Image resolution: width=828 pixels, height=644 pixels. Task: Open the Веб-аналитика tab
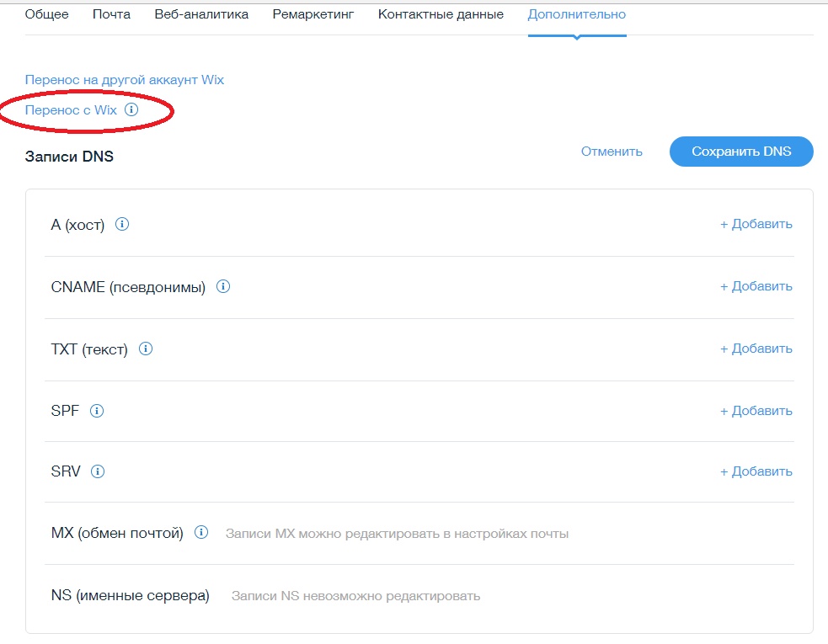click(x=201, y=14)
